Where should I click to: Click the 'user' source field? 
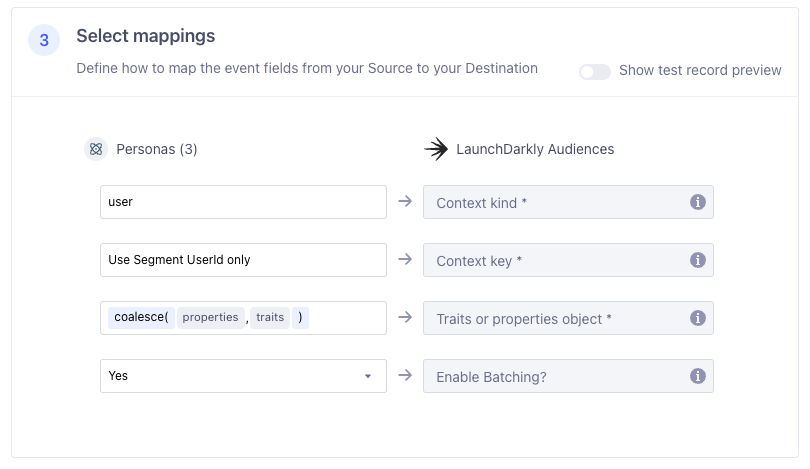click(243, 202)
